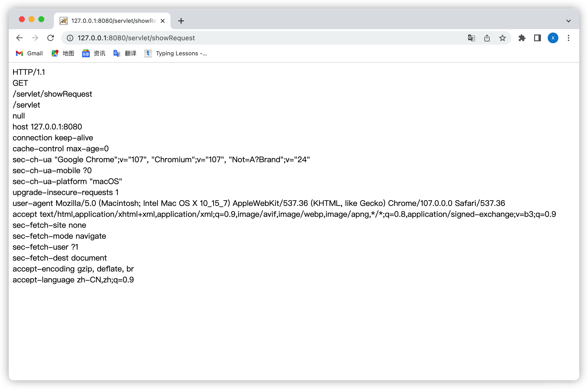Click the 'user-agent Mozilla/5.0' line

[x=259, y=203]
